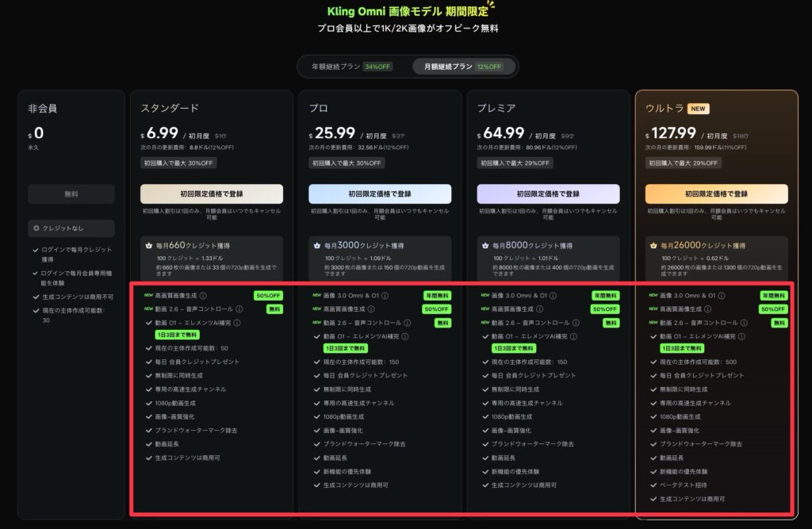The width and height of the screenshot is (812, 529).
Task: Open info icon for プロ 高画質画像生成
Action: point(372,309)
